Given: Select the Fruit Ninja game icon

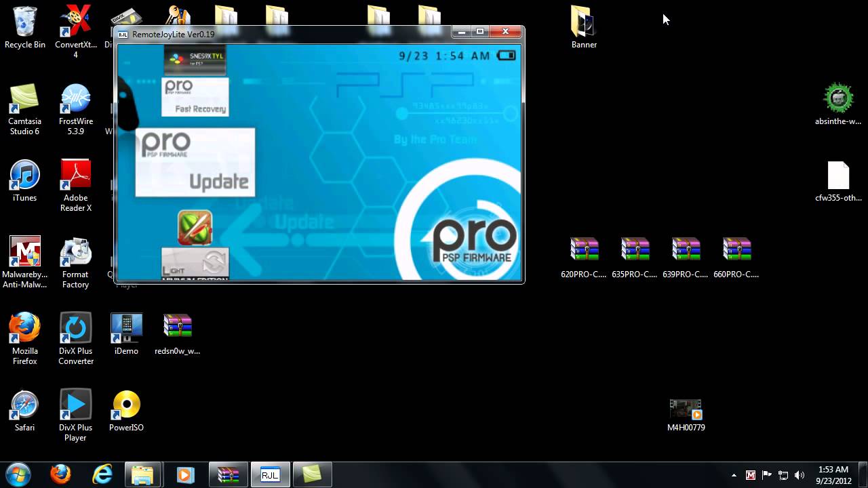Looking at the screenshot, I should click(195, 228).
